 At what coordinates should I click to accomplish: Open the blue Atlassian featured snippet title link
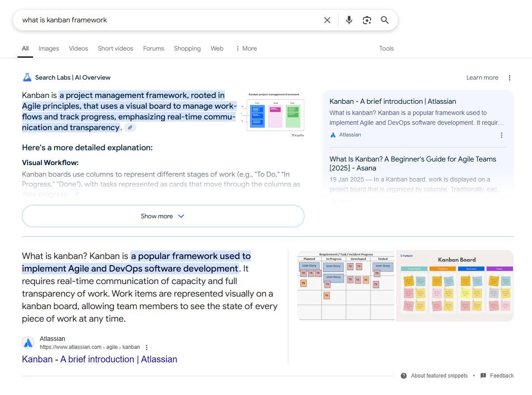point(99,359)
